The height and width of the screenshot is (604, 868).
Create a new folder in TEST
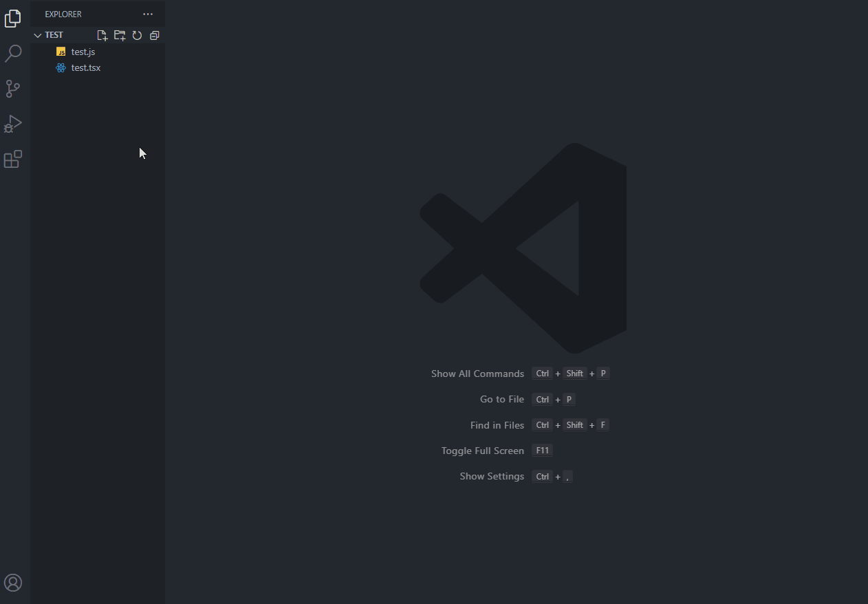coord(120,35)
